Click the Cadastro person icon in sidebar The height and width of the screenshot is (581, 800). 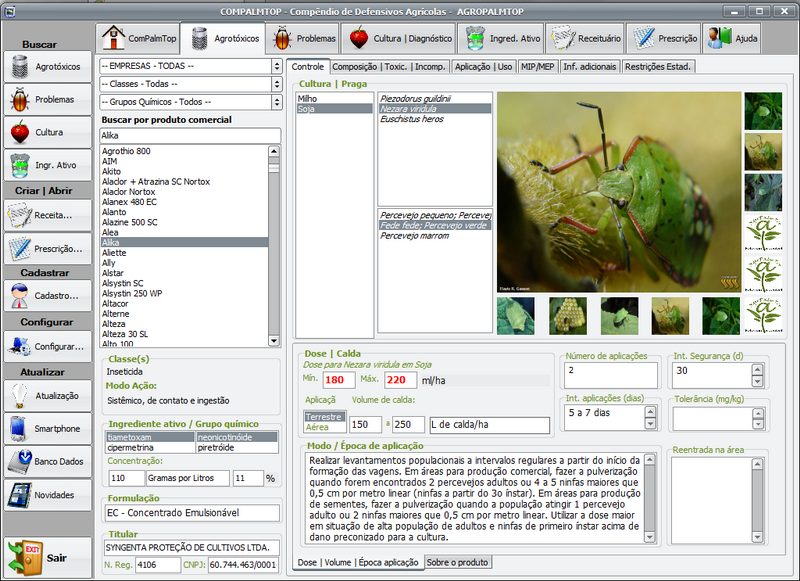coord(20,296)
